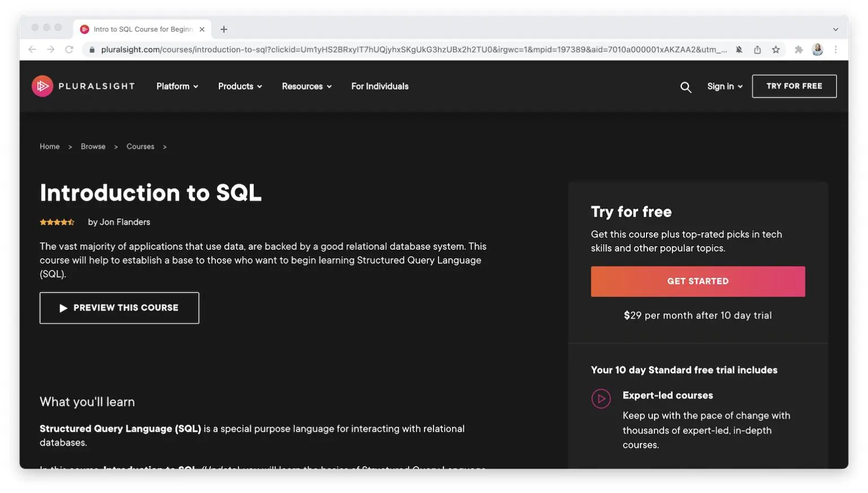Screen dimensions: 868x493
Task: Click the course star rating
Action: [57, 222]
